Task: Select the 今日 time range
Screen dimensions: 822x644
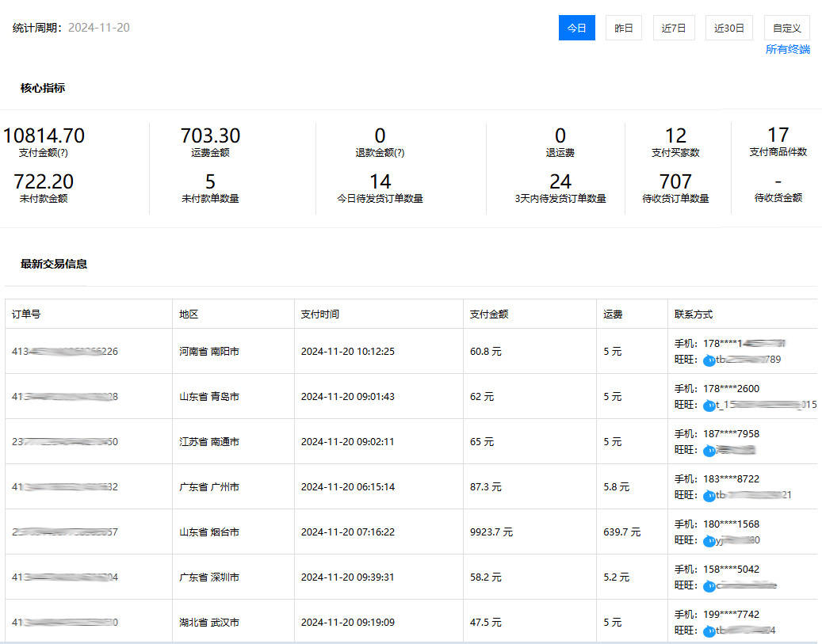Action: (x=576, y=28)
